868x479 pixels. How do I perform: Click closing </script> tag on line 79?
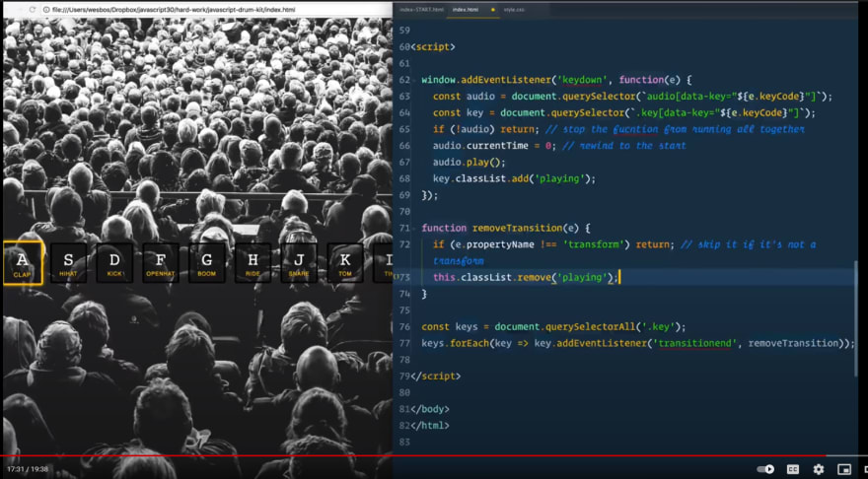click(436, 376)
